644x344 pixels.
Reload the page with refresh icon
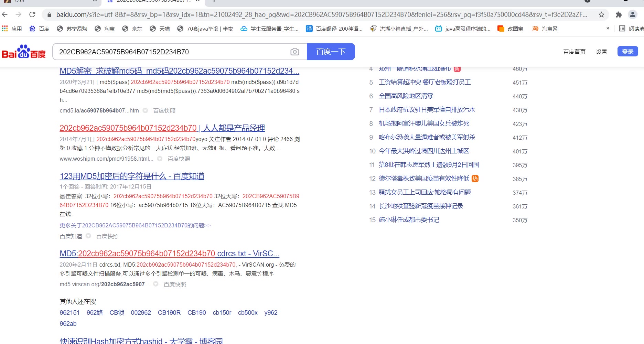(32, 14)
